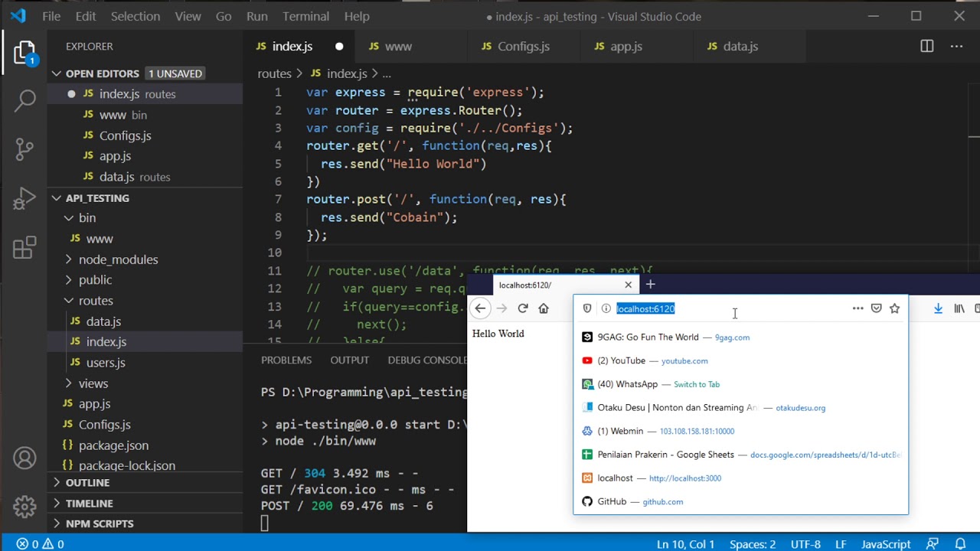Open the Problems panel tab
Viewport: 980px width, 551px height.
(286, 360)
